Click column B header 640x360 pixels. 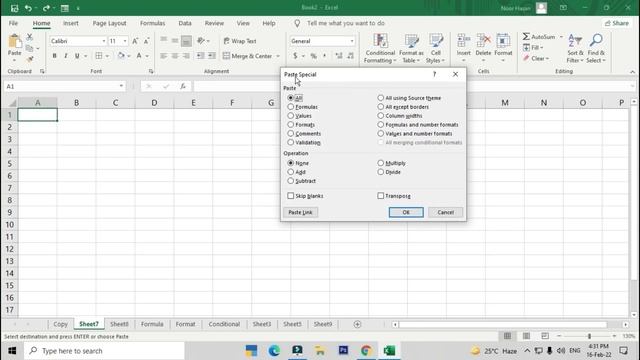pos(76,103)
